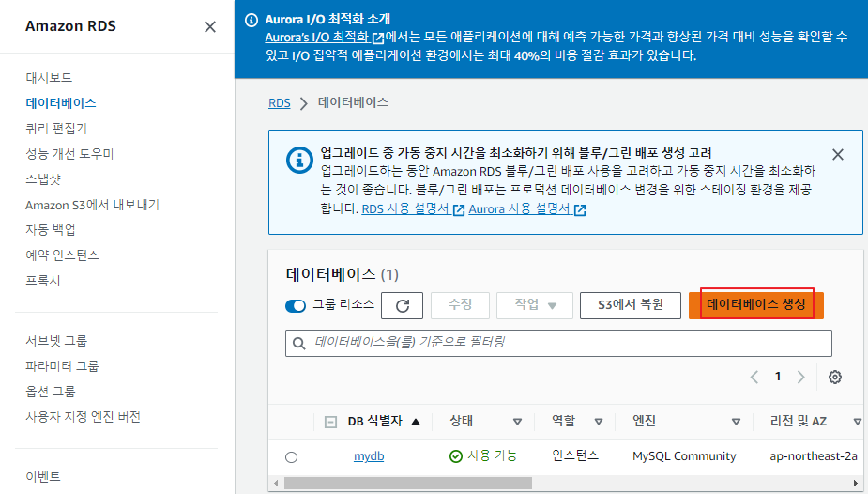Click the info icon in upgrade notice
Screen dimensions: 868x494
coord(299,160)
